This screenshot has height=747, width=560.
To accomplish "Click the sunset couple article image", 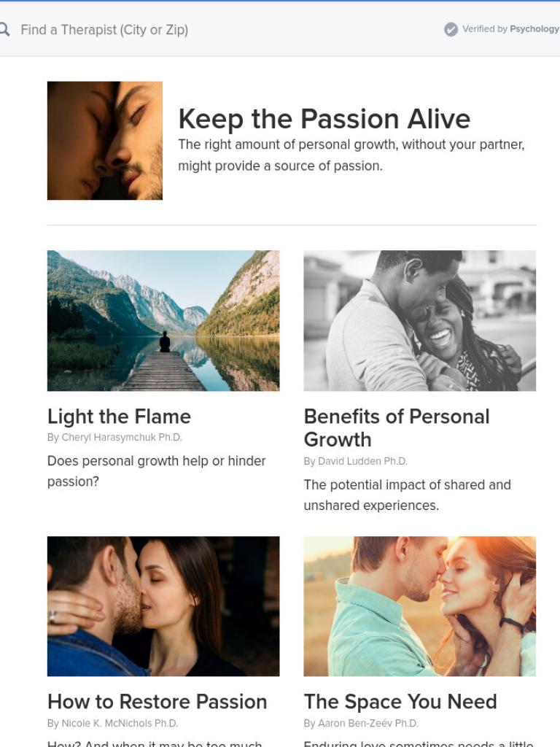I will tap(419, 606).
